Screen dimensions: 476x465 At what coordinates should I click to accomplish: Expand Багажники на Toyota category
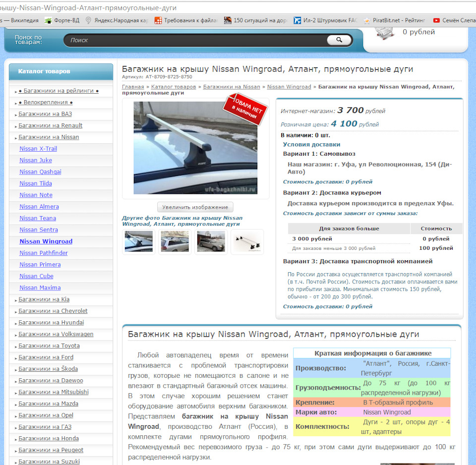(49, 346)
